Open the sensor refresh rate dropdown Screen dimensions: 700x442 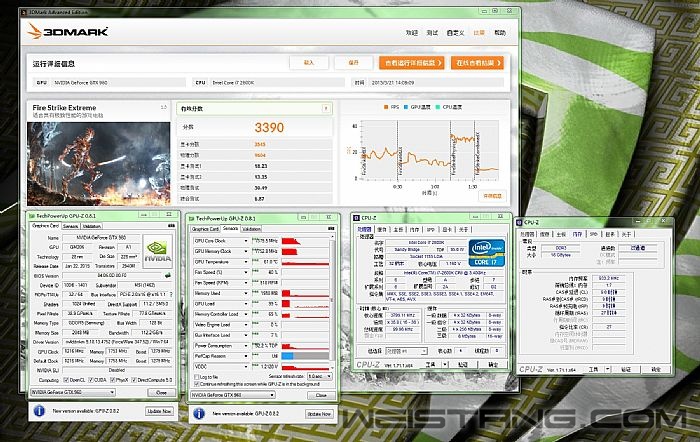tap(317, 376)
